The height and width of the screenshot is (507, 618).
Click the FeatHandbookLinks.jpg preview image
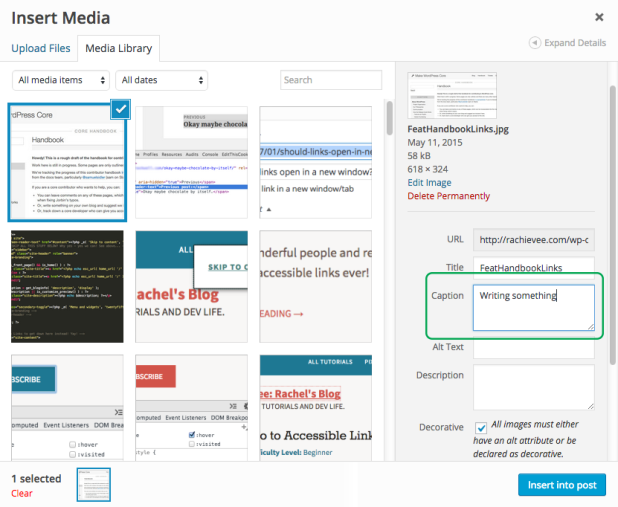[452, 95]
